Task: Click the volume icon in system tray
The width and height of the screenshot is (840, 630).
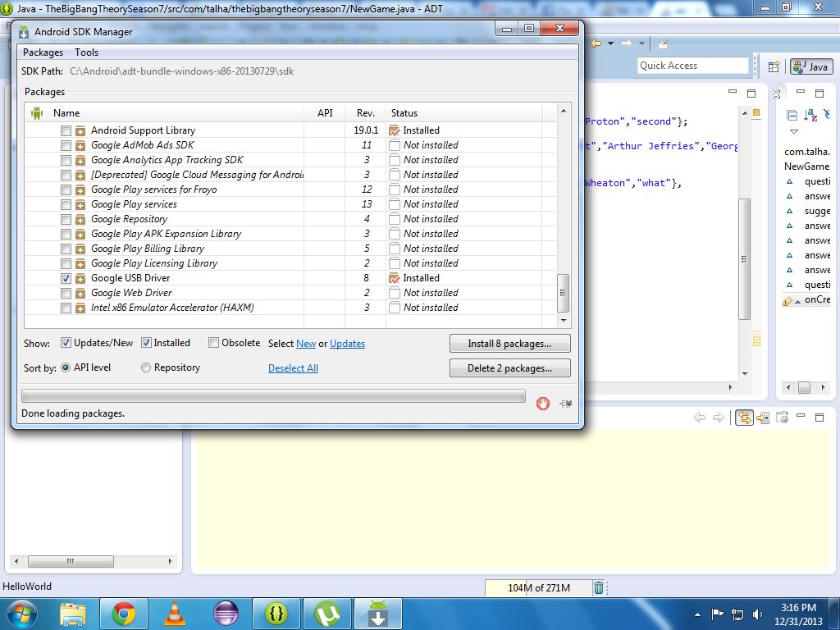Action: point(757,614)
